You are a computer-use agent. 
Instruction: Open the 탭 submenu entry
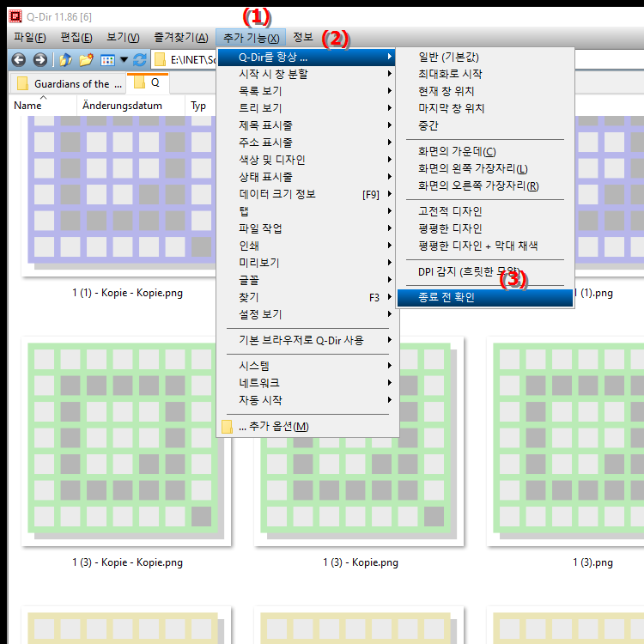point(307,211)
